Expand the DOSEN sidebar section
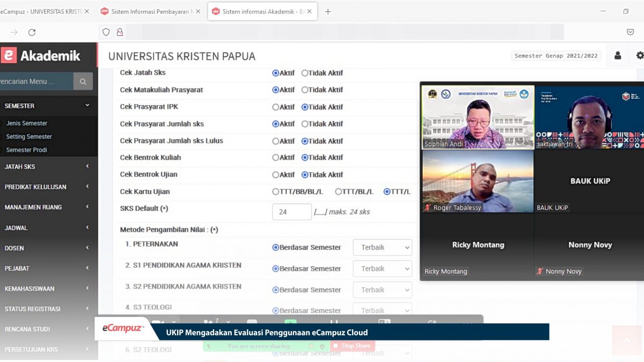The width and height of the screenshot is (644, 362). point(49,248)
